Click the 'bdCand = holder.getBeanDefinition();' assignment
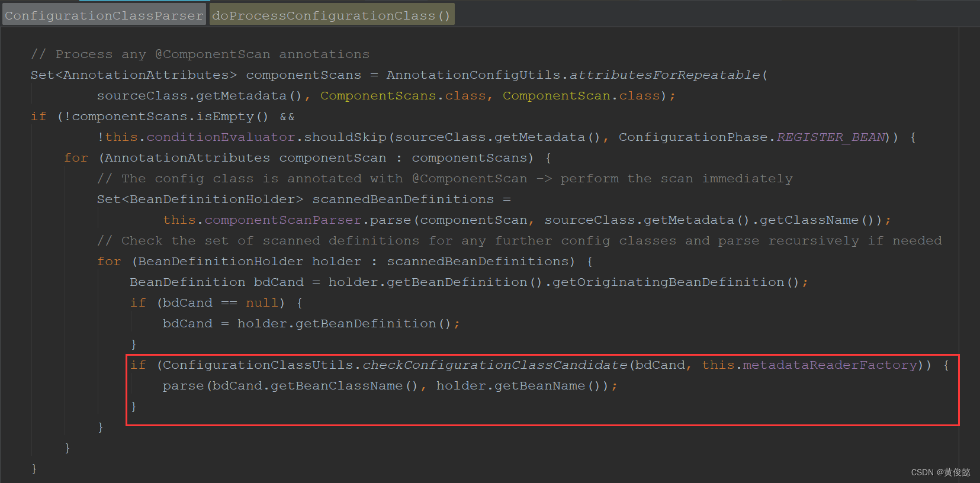 pyautogui.click(x=311, y=324)
